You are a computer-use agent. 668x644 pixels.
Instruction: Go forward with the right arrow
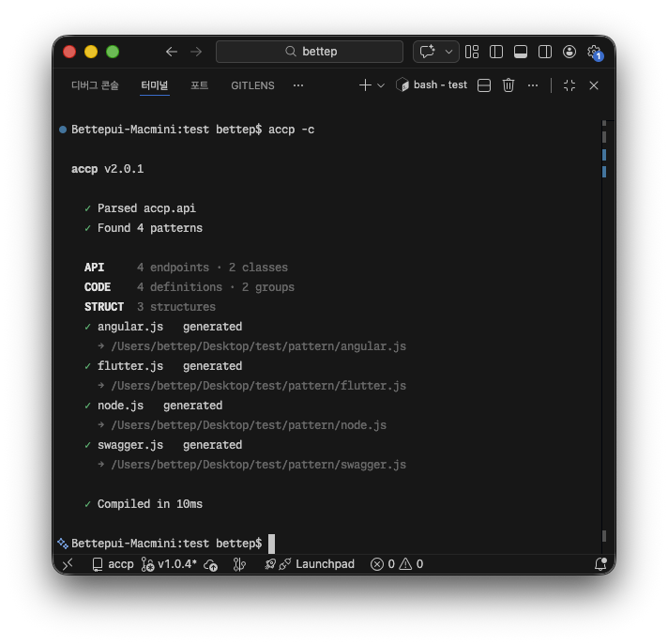click(x=196, y=52)
